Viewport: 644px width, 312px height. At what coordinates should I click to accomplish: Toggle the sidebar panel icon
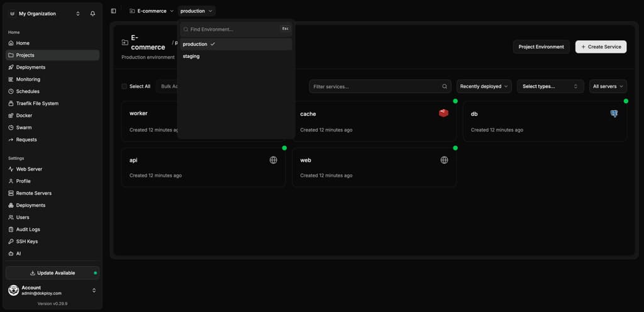tap(113, 11)
